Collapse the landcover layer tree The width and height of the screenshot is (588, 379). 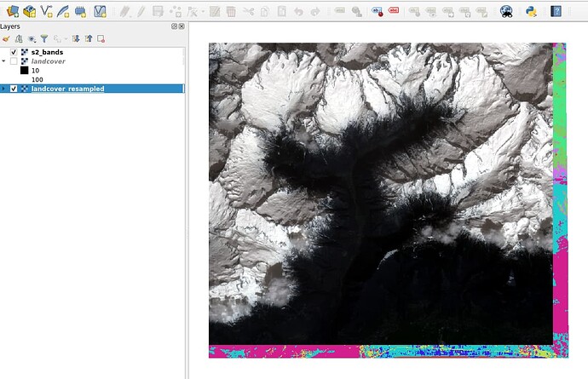click(x=4, y=61)
